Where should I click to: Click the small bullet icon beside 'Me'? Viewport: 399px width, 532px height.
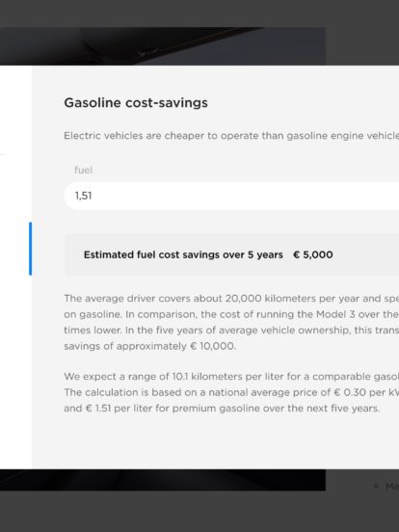click(x=376, y=486)
